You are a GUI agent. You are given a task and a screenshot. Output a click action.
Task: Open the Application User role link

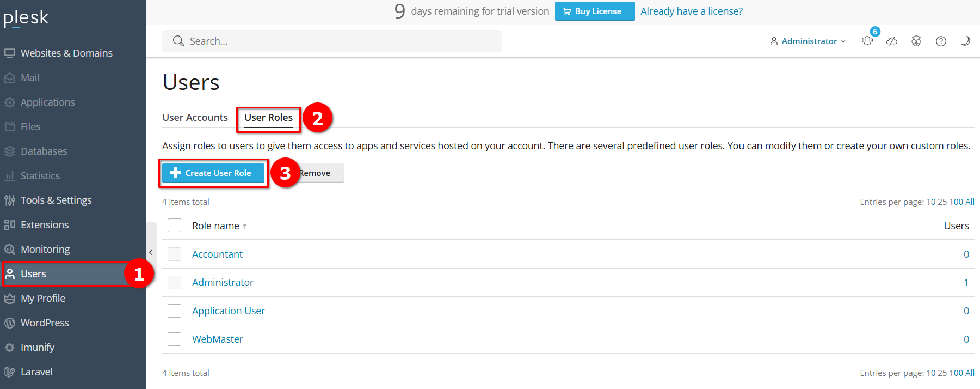click(229, 311)
